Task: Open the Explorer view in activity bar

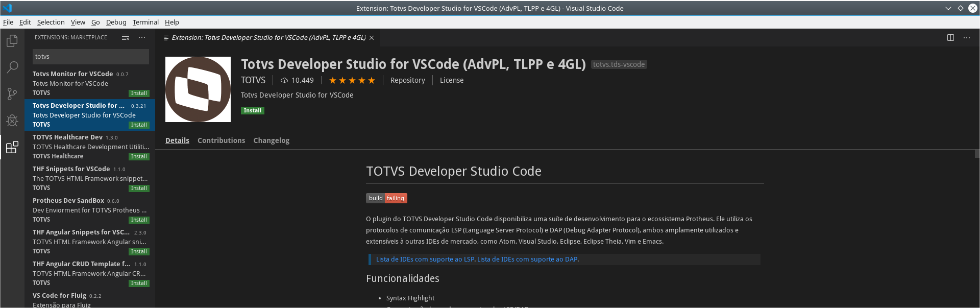Action: point(12,40)
